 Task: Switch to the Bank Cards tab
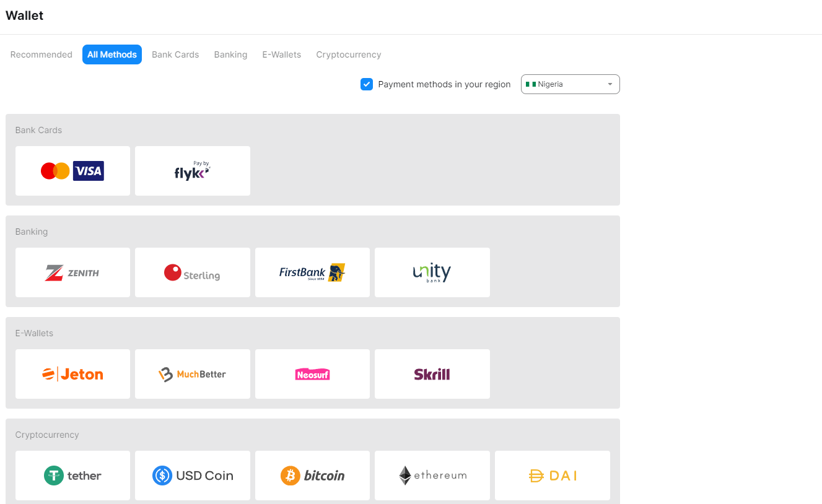coord(175,54)
